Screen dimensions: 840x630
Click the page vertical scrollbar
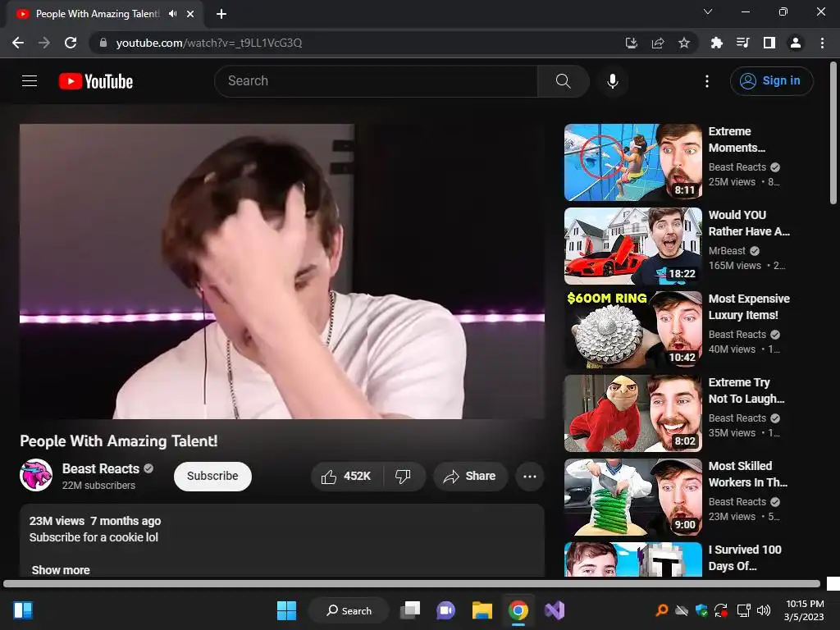click(833, 134)
